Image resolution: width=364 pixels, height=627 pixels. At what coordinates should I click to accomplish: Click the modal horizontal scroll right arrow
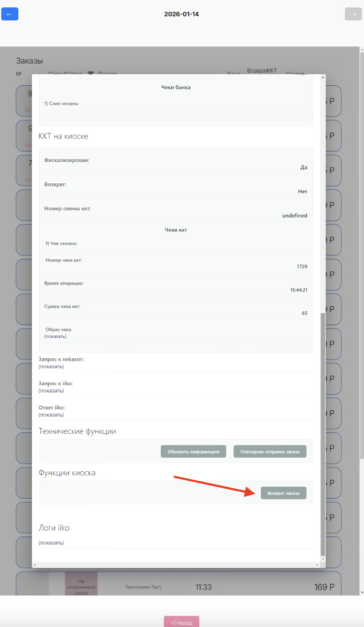point(317,565)
